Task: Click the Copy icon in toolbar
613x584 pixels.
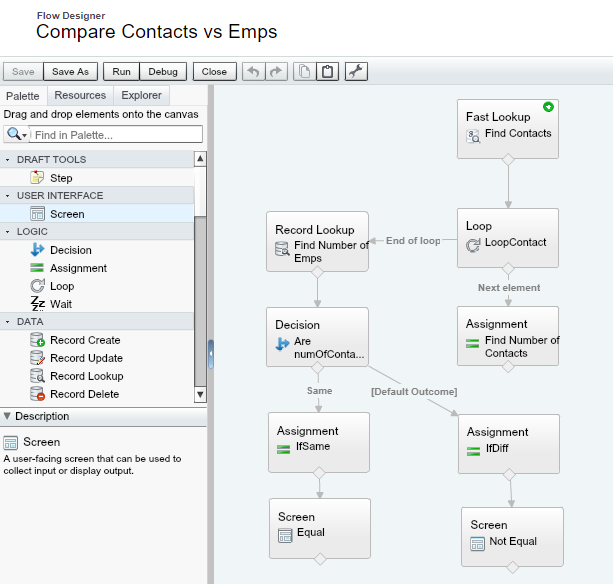Action: click(x=304, y=72)
